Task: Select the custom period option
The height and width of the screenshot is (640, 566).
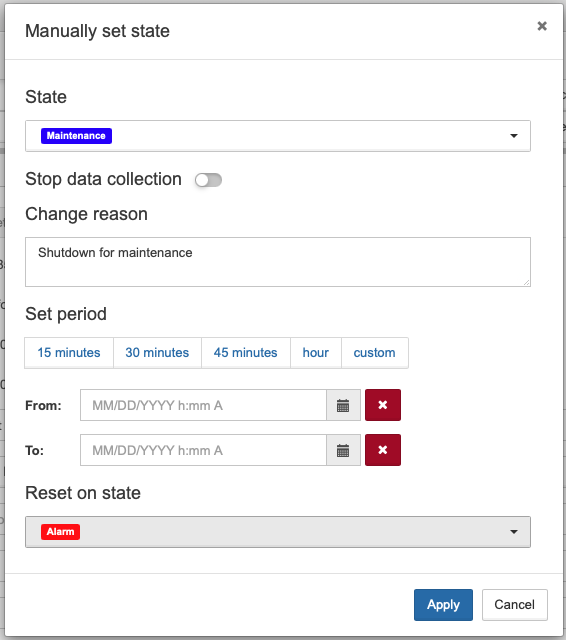Action: coord(375,353)
